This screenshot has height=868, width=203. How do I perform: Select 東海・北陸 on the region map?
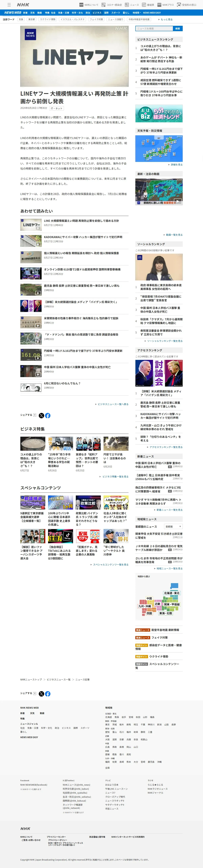166,613
